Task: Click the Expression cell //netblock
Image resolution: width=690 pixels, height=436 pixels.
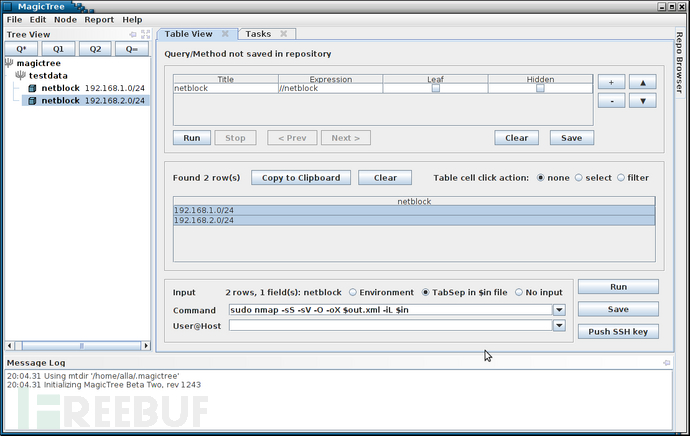Action: [330, 88]
